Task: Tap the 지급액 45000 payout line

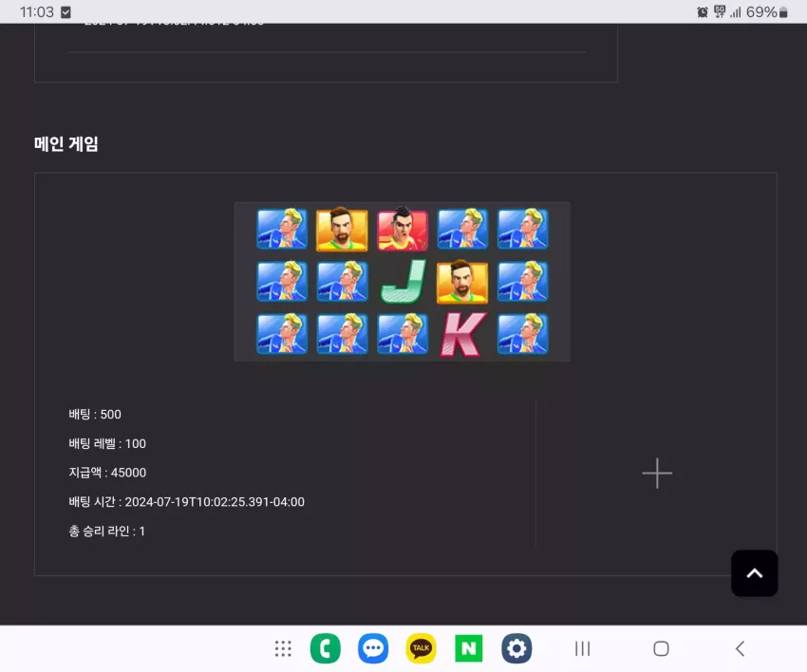Action: click(107, 473)
